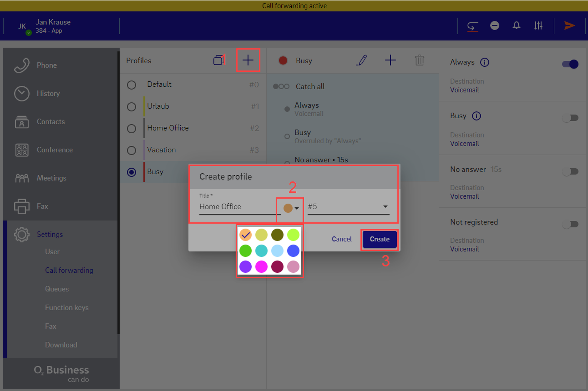This screenshot has height=391, width=588.
Task: Click the info icon next to Always
Action: click(485, 62)
